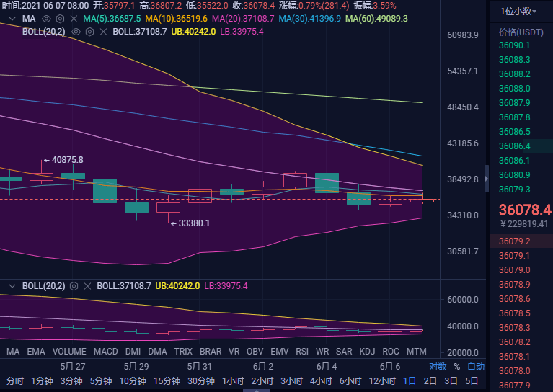Image resolution: width=553 pixels, height=392 pixels.
Task: Collapse the lower BOLL sub-chart
Action: pos(12,286)
